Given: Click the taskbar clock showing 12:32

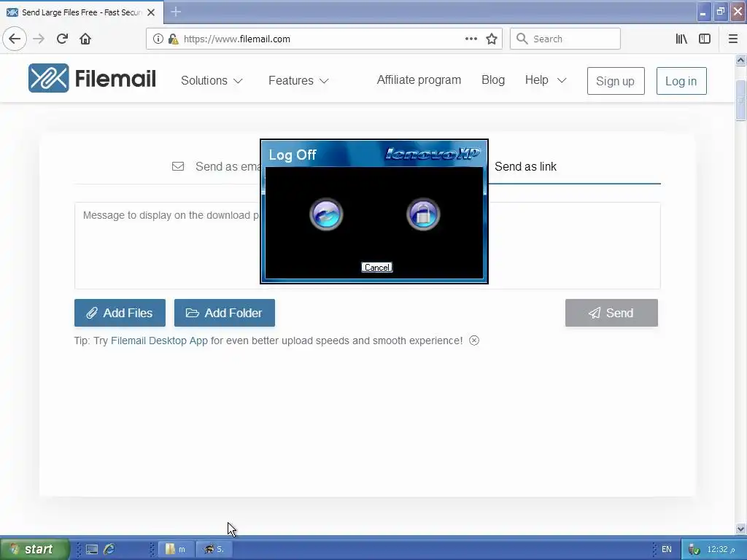Looking at the screenshot, I should pyautogui.click(x=720, y=550).
